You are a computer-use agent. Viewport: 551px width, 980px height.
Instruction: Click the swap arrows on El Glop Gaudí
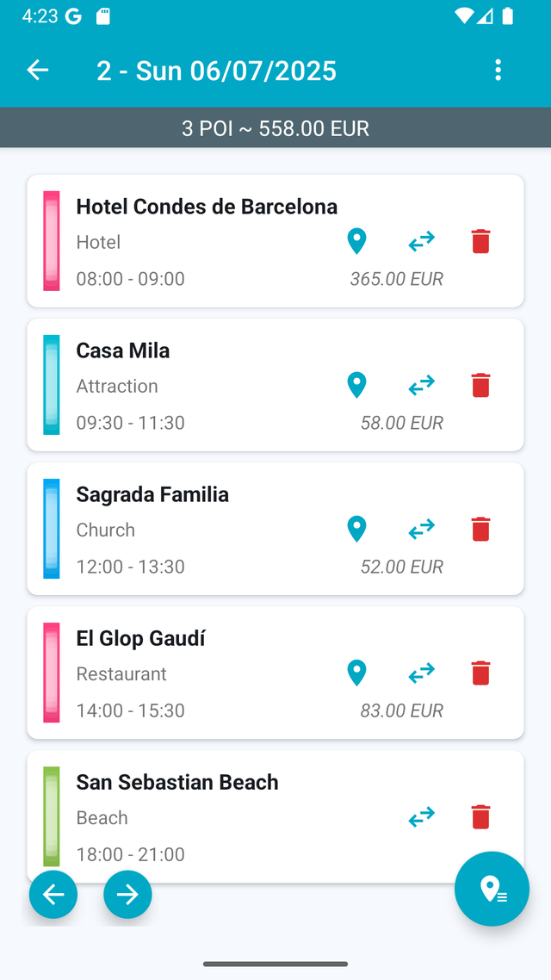421,673
